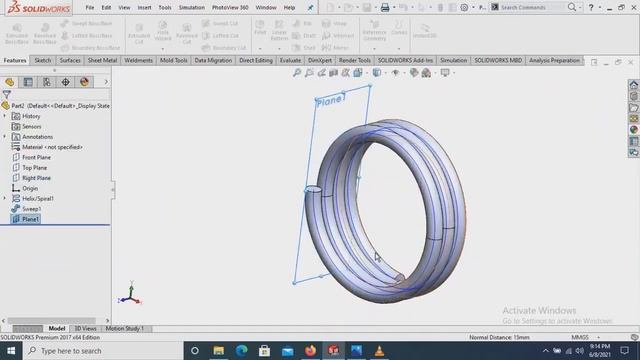Expand the Helix/Spiral1 feature node
This screenshot has width=640, height=360.
coord(5,198)
